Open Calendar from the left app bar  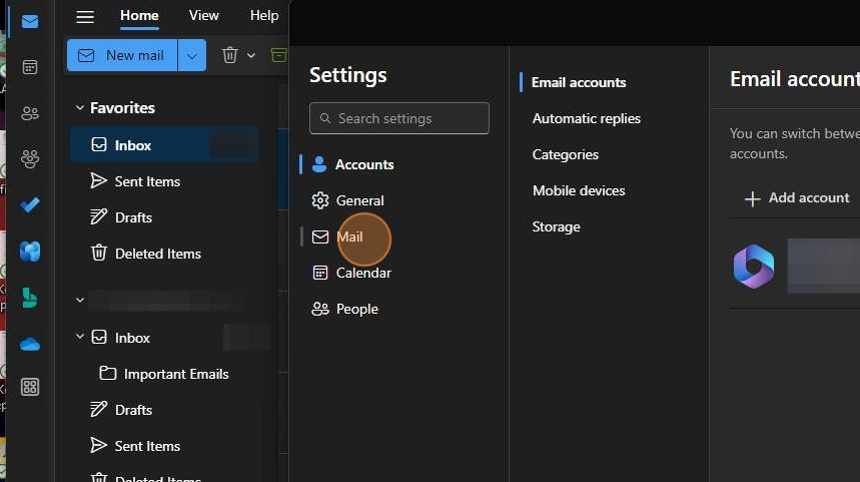[30, 67]
